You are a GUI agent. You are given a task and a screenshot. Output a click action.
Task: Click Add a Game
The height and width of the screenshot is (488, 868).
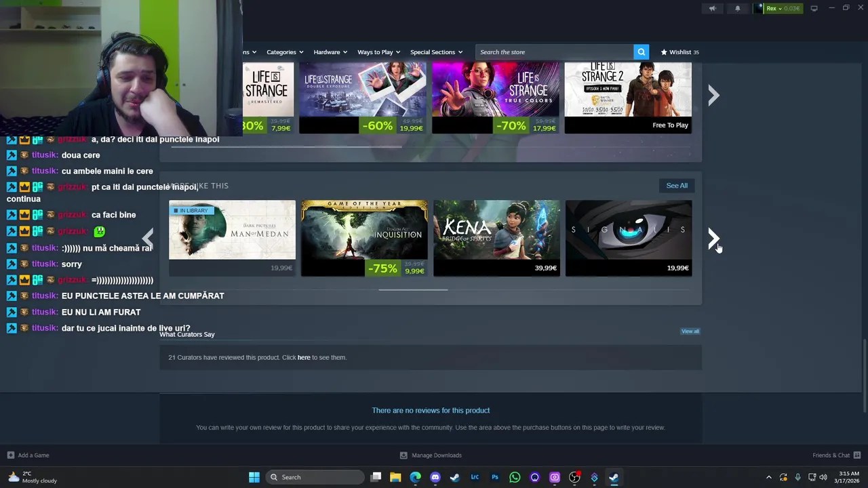[x=28, y=455]
